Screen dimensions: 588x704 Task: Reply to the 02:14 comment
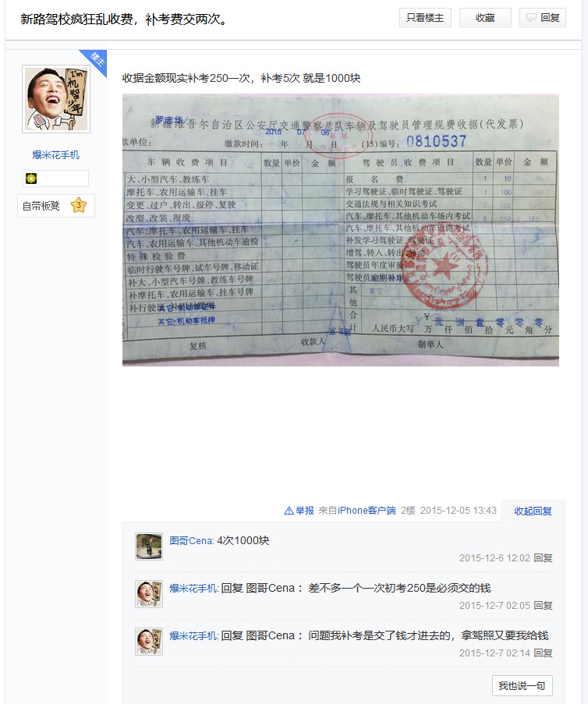[x=543, y=653]
